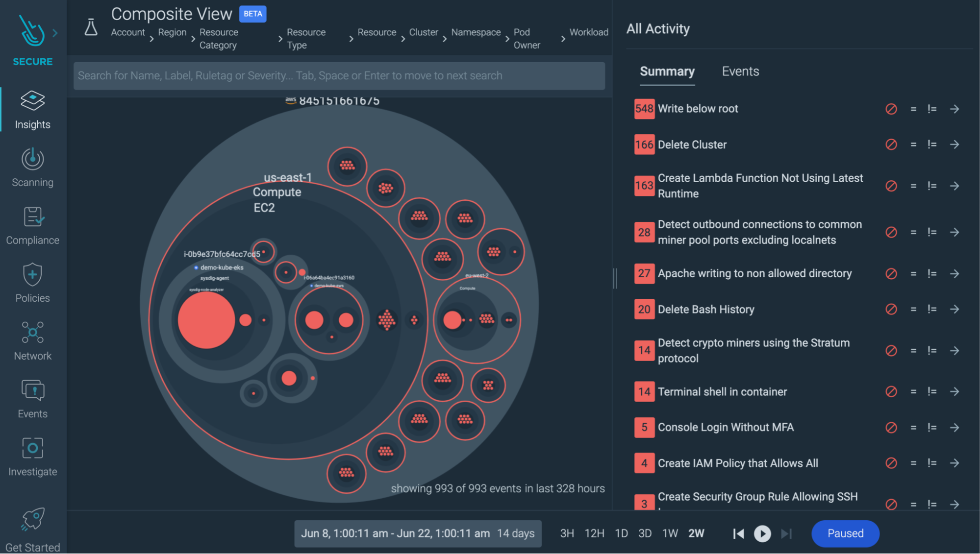
Task: Open the Insights sidebar icon
Action: pos(32,101)
